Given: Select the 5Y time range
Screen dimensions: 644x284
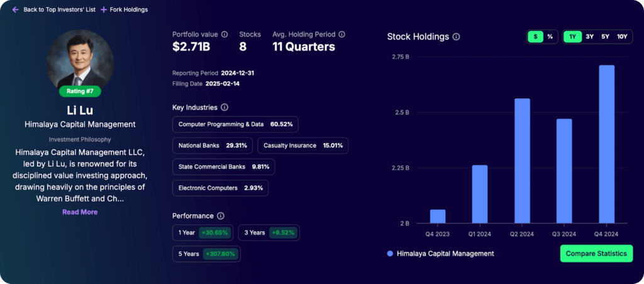Looking at the screenshot, I should (606, 37).
